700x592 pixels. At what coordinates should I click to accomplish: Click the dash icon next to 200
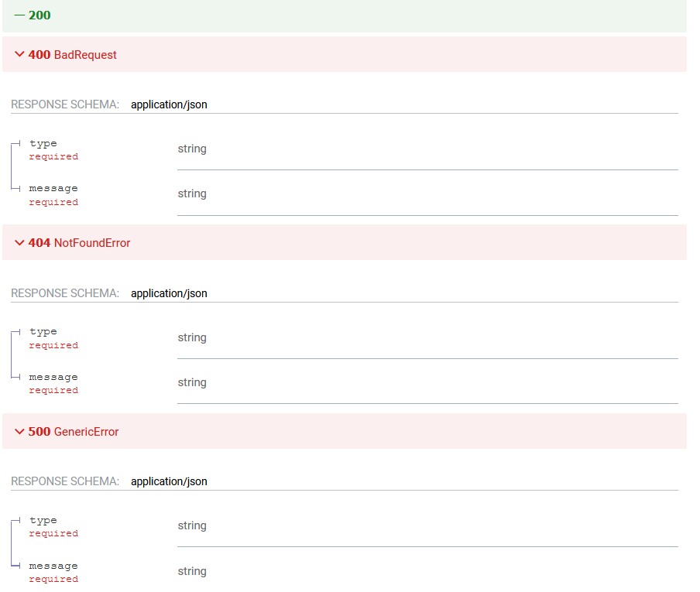(x=19, y=15)
